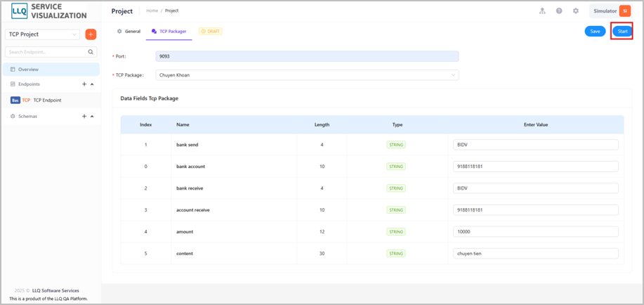Click the Start button

pyautogui.click(x=622, y=31)
